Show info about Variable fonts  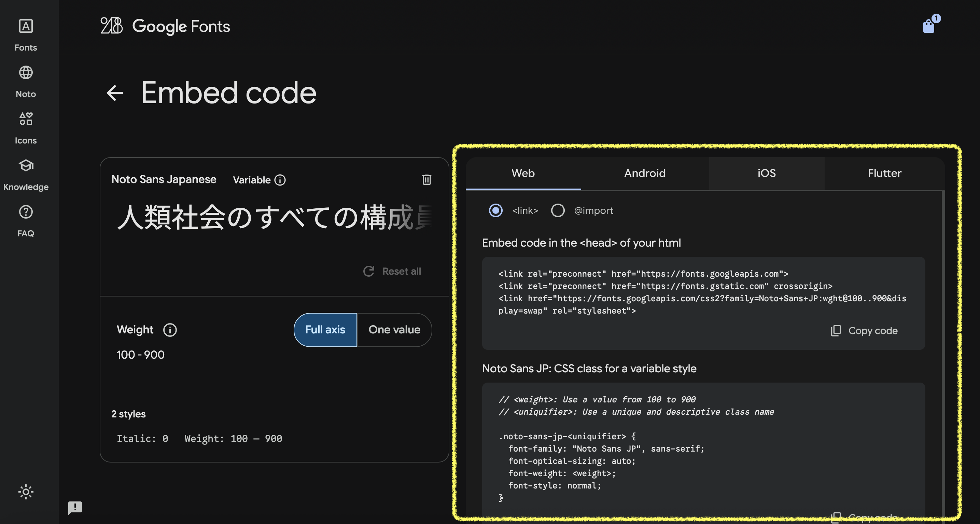[280, 180]
